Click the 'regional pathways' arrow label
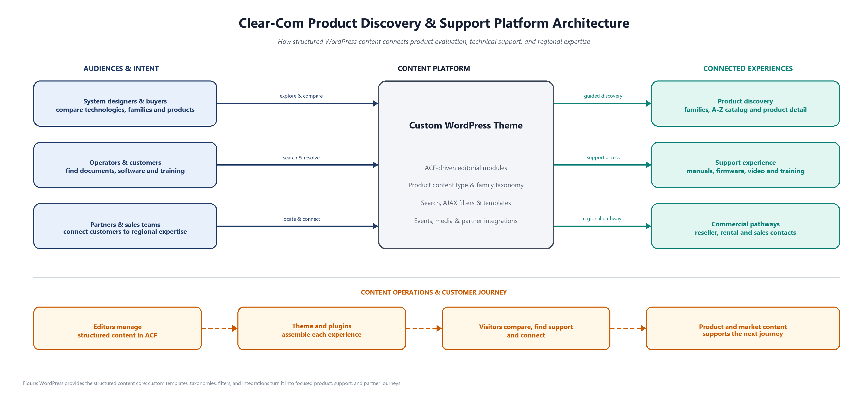The height and width of the screenshot is (397, 868). (x=603, y=219)
